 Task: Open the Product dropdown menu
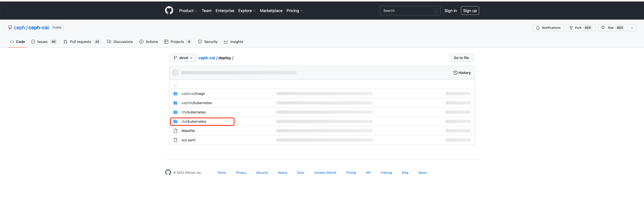click(x=188, y=11)
